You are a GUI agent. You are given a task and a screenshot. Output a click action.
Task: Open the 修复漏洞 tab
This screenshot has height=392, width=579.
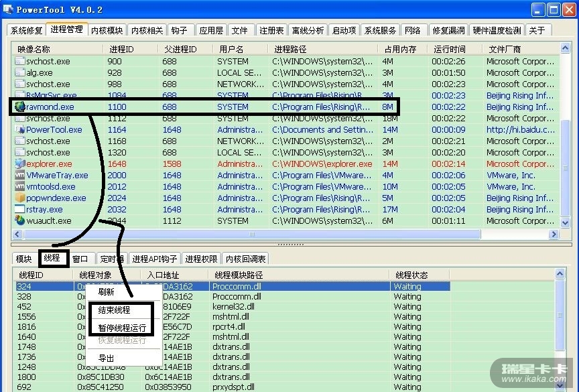coord(448,30)
